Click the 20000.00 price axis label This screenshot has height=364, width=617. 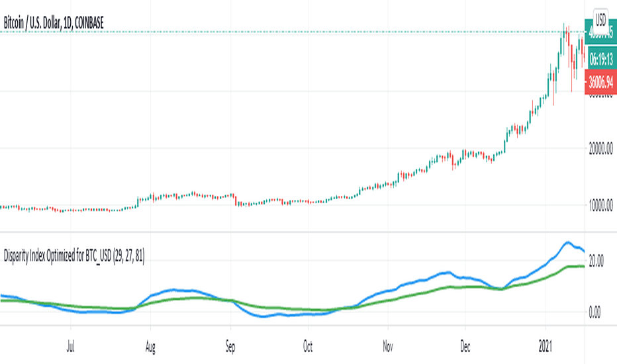point(600,148)
